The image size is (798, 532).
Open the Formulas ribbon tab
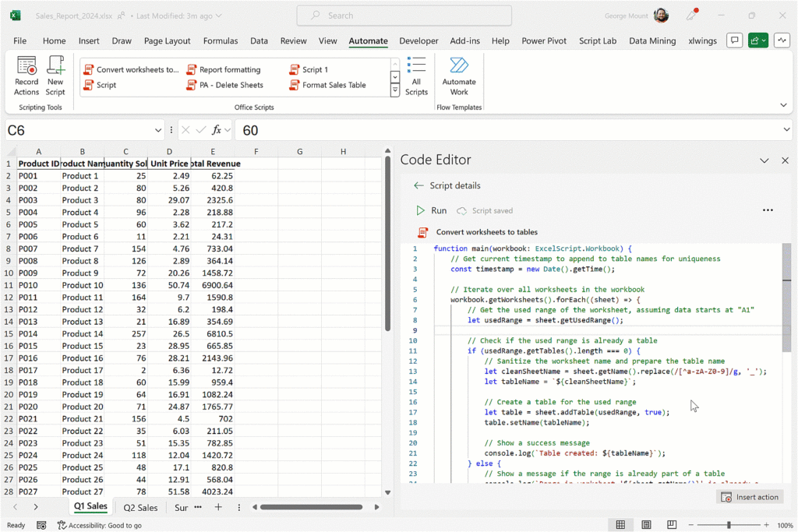[x=221, y=41]
